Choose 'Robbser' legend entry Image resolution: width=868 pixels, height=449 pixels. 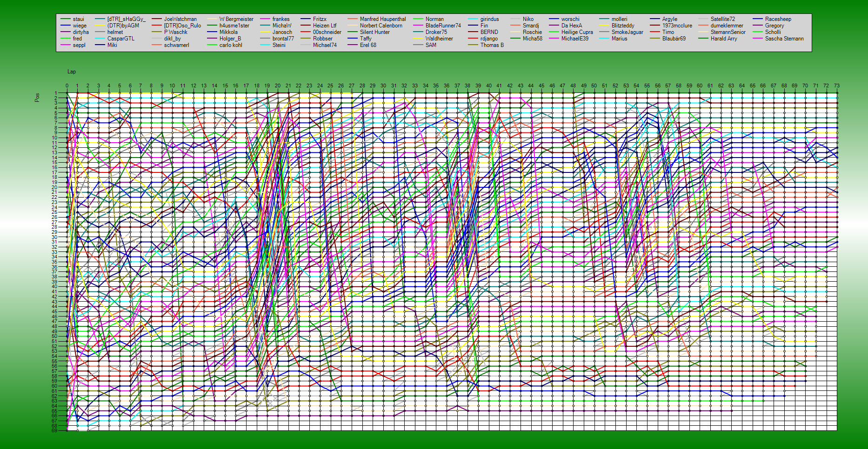click(323, 39)
